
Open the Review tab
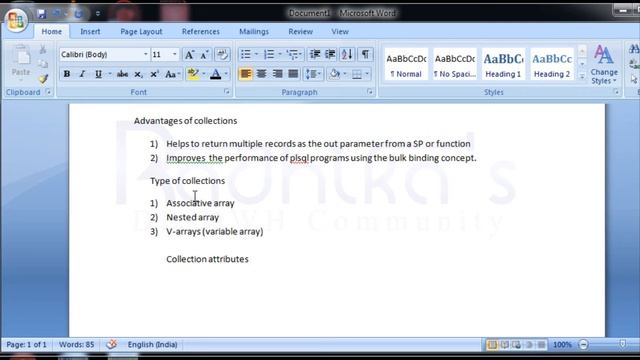tap(300, 31)
